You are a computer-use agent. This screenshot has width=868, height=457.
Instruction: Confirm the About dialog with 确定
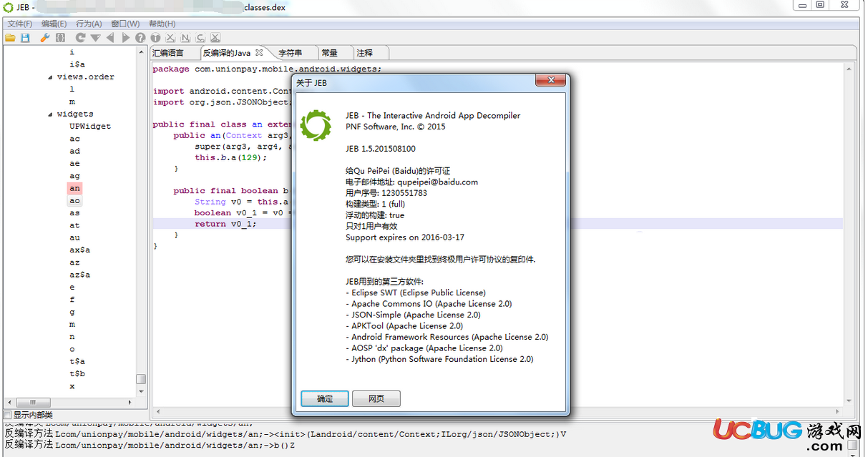tap(325, 398)
